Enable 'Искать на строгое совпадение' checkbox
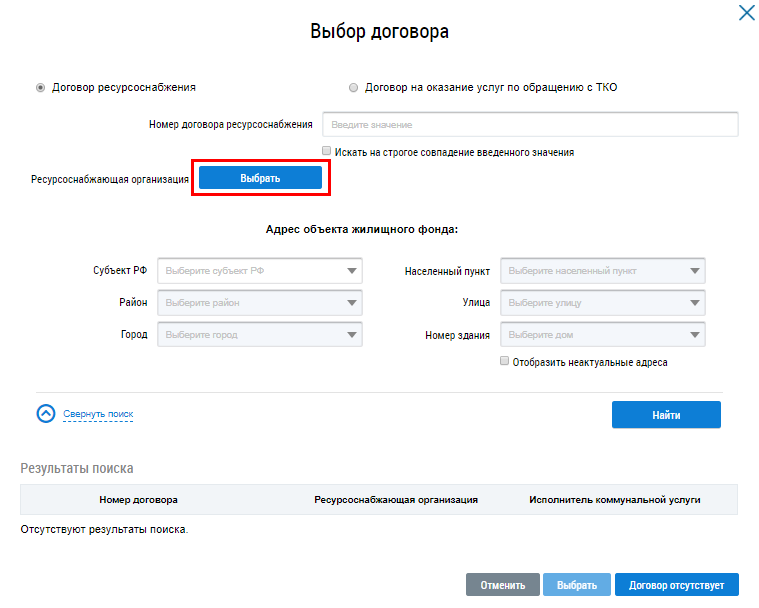759x608 pixels. point(327,151)
